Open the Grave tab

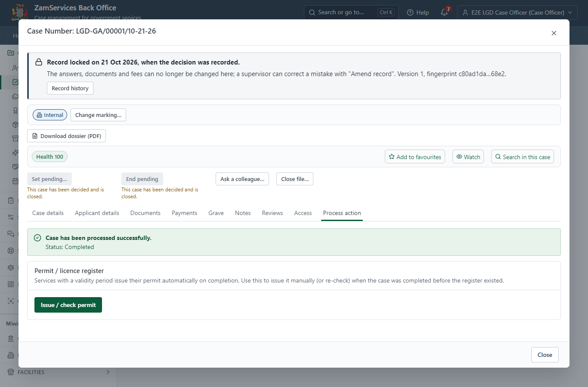click(216, 213)
